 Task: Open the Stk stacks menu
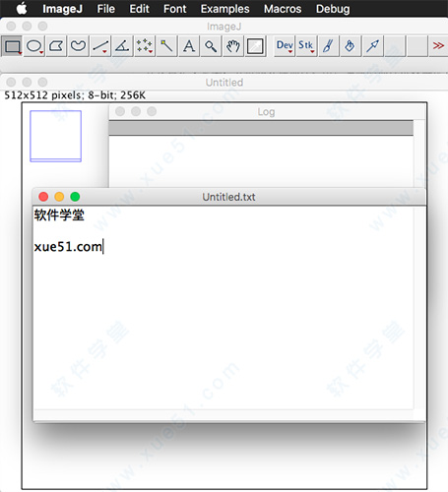tap(306, 46)
